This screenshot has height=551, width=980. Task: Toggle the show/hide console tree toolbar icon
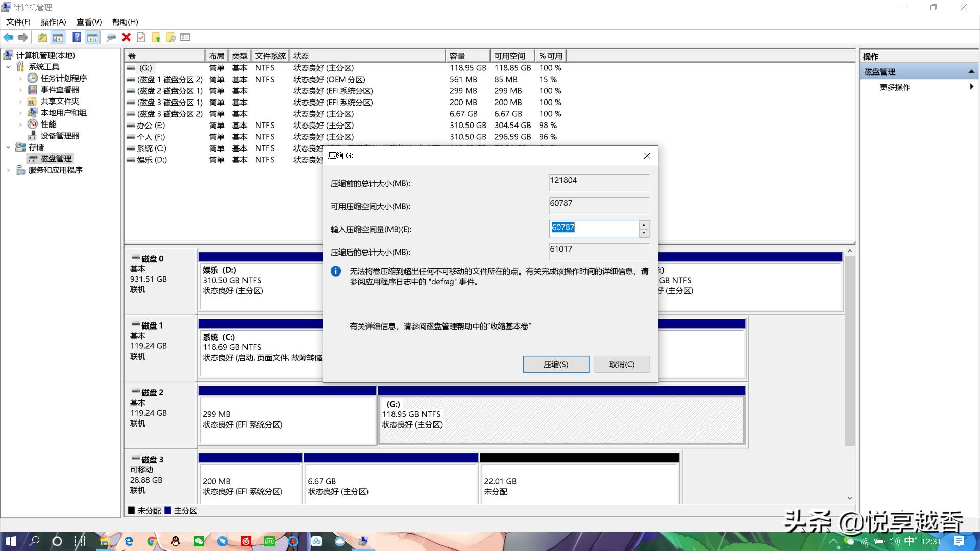tap(58, 37)
